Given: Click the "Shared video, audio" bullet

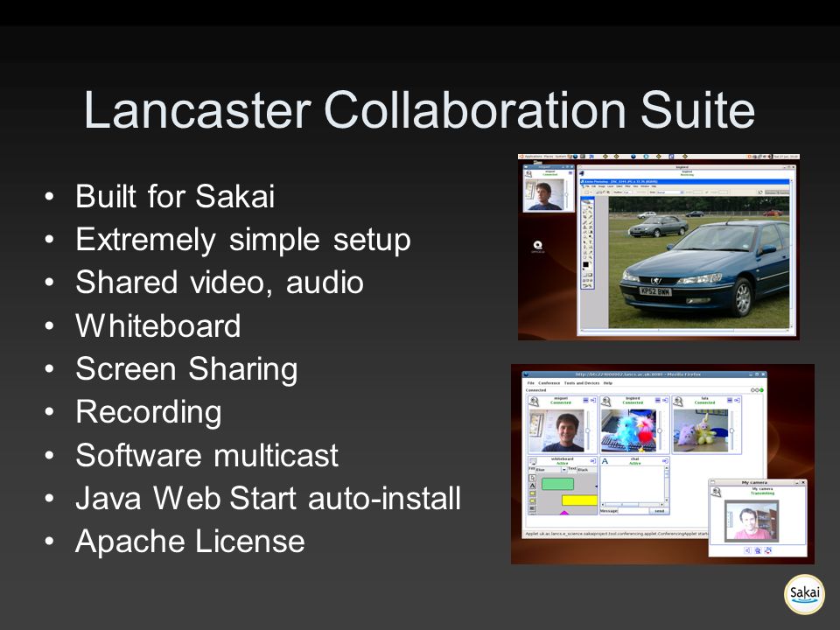Looking at the screenshot, I should [220, 283].
